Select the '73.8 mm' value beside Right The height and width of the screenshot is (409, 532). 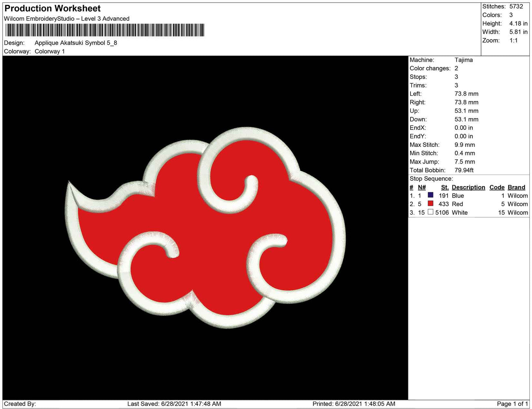(x=466, y=102)
